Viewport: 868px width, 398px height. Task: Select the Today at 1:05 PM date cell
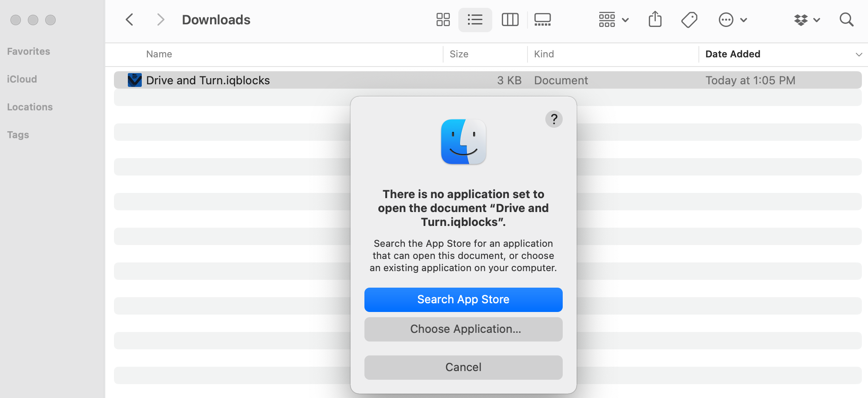pyautogui.click(x=750, y=80)
